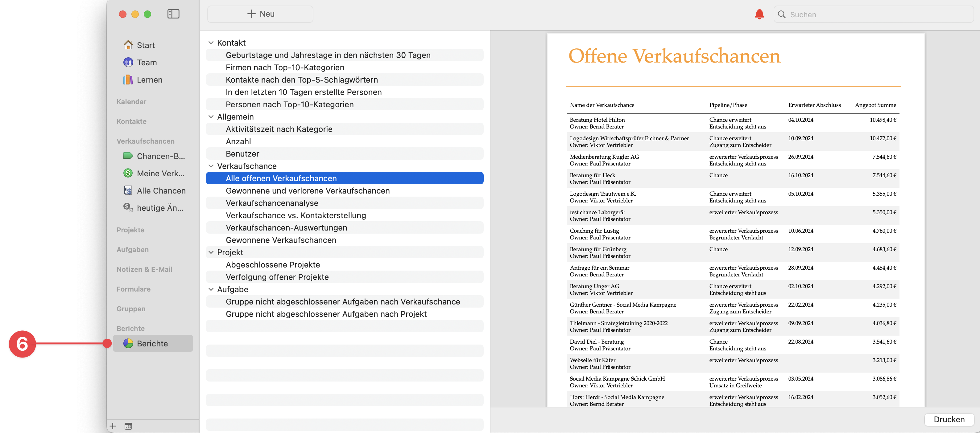The width and height of the screenshot is (980, 433).
Task: Open Meine Verk... via the dollar icon
Action: pos(128,173)
